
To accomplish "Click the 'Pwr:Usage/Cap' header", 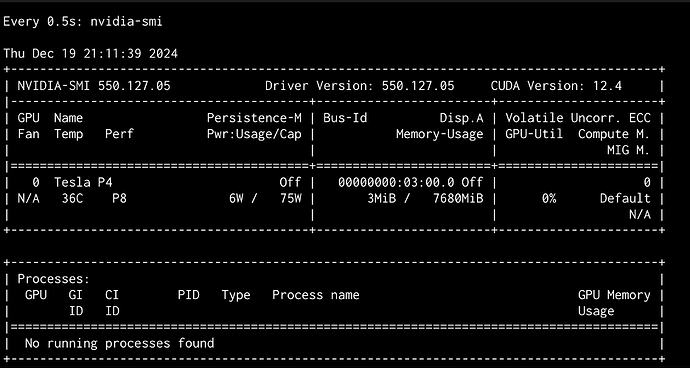I will click(x=254, y=134).
